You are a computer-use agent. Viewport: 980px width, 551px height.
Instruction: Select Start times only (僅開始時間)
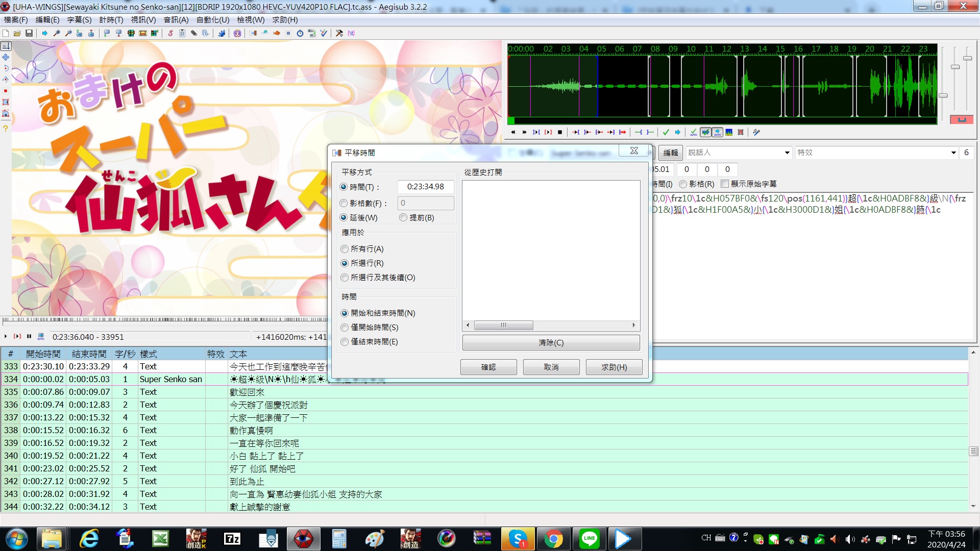pos(345,328)
